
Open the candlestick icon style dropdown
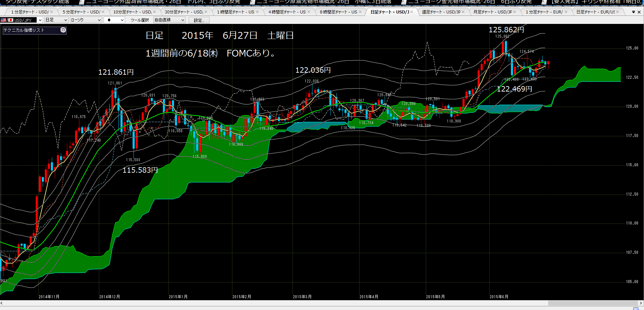(122, 20)
